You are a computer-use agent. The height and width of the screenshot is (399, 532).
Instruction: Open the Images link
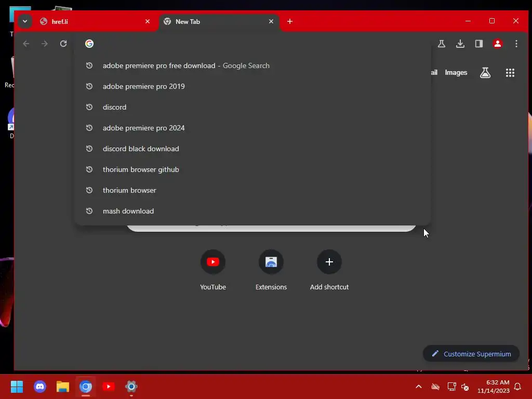pyautogui.click(x=456, y=73)
